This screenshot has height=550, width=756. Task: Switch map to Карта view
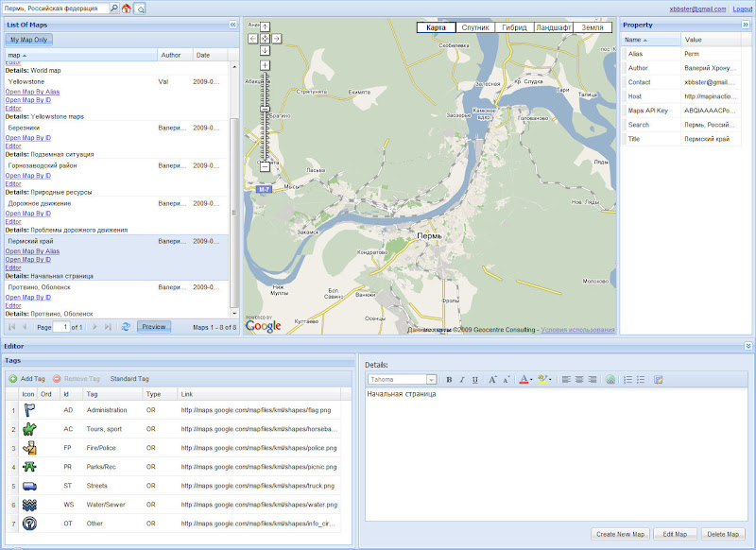tap(436, 27)
